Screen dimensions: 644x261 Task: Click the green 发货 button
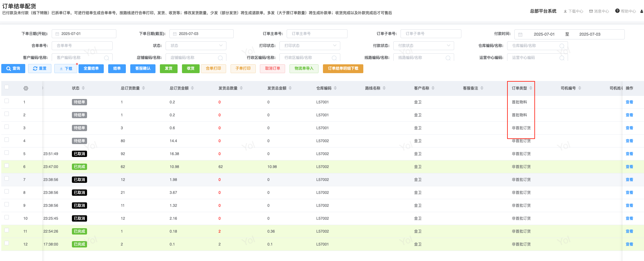tap(168, 68)
